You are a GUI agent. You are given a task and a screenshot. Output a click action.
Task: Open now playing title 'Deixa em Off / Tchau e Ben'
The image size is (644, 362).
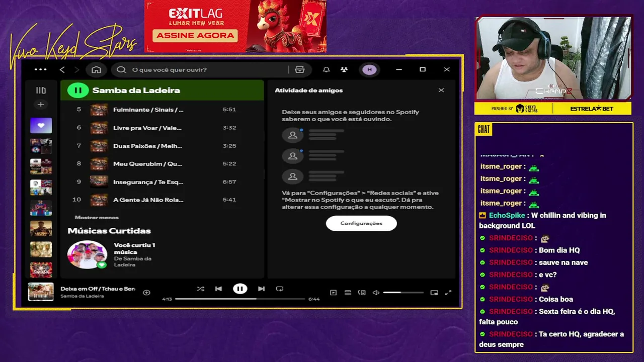pyautogui.click(x=98, y=289)
